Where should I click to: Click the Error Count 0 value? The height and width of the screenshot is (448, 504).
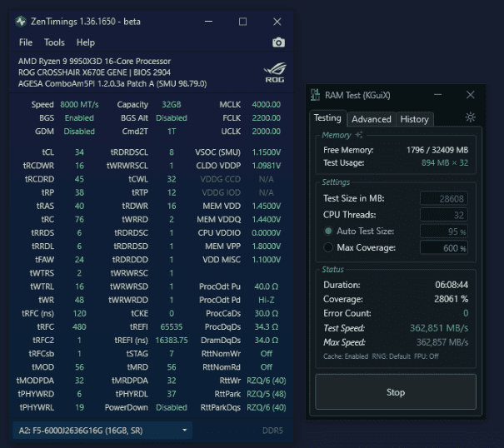coord(466,313)
